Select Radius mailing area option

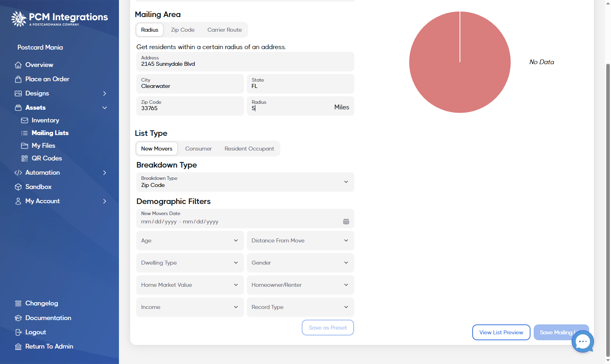(x=149, y=30)
